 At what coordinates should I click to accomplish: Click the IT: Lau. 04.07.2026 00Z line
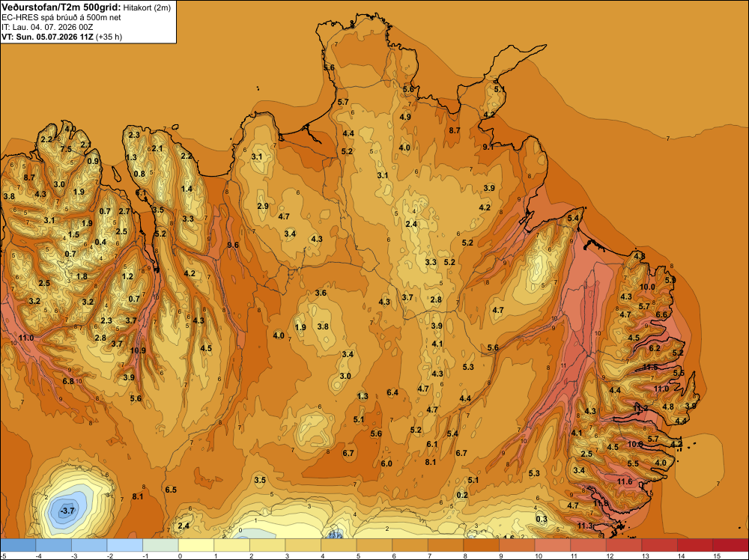point(47,27)
